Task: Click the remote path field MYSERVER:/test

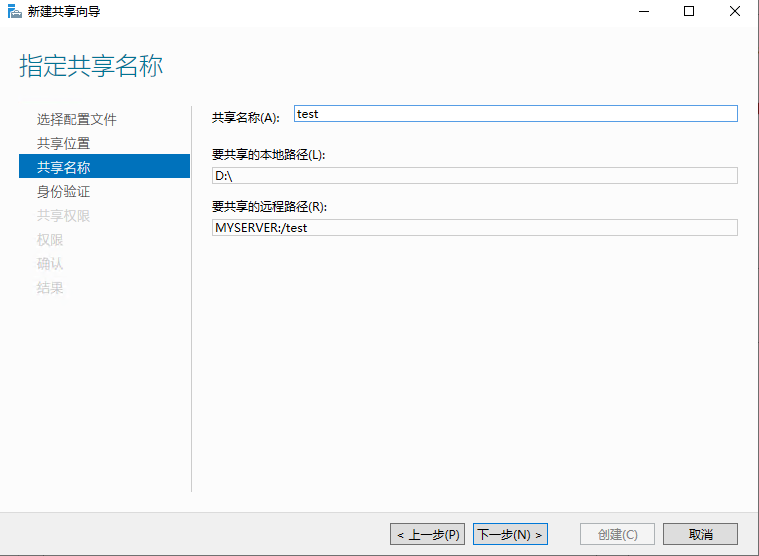Action: (x=474, y=228)
